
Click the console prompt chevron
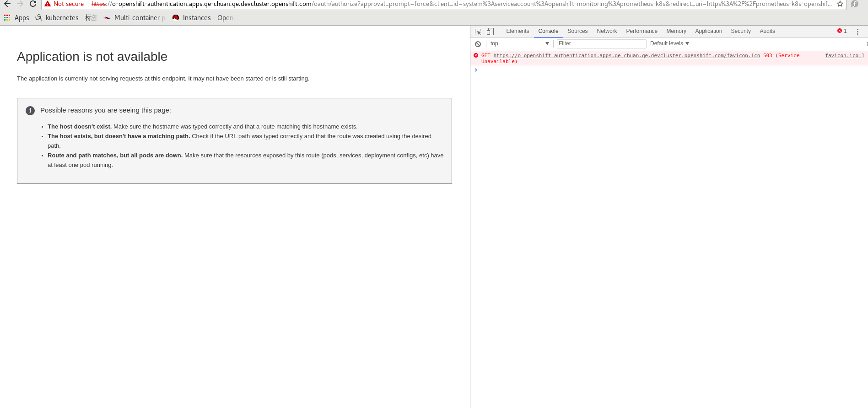tap(476, 70)
